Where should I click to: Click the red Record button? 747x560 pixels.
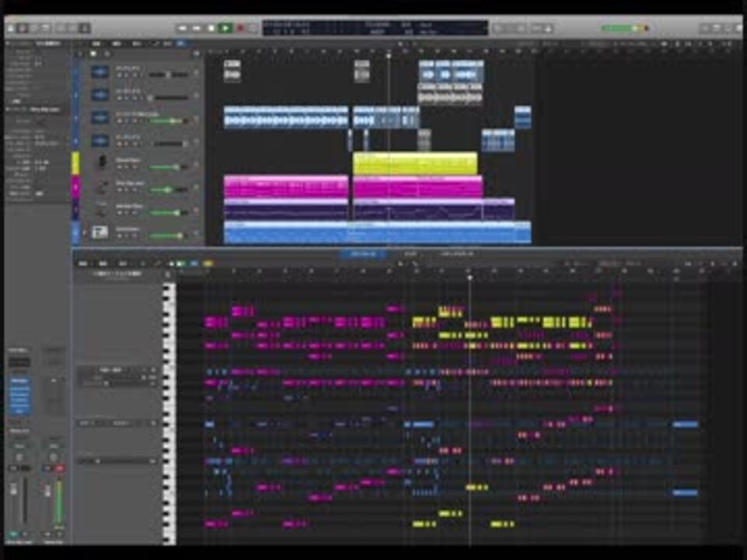tap(240, 28)
